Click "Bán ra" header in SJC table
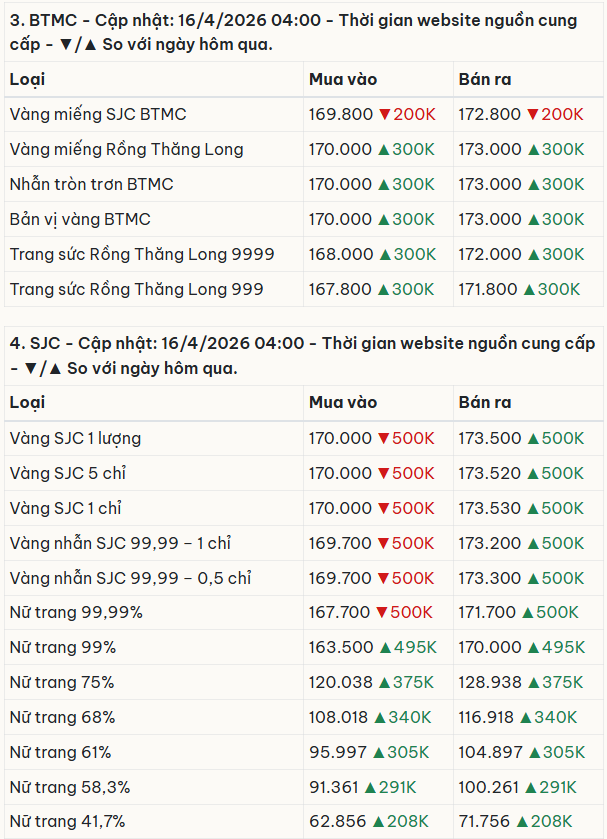 485,402
